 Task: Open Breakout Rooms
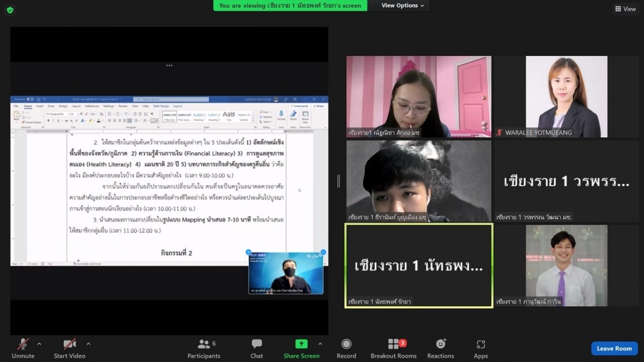tap(393, 349)
